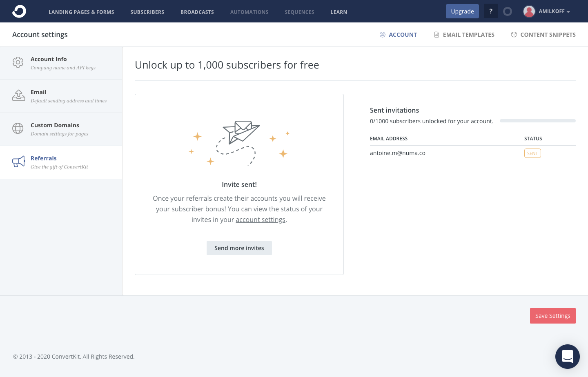The height and width of the screenshot is (377, 588).
Task: Click the Content Snippets tag icon
Action: tap(514, 34)
